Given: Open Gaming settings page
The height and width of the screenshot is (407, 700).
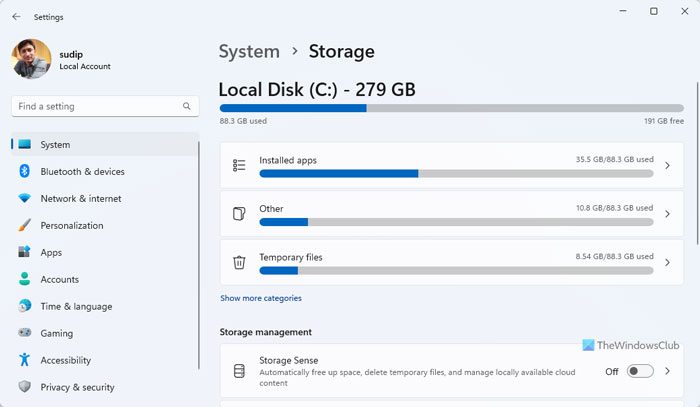Looking at the screenshot, I should click(57, 333).
